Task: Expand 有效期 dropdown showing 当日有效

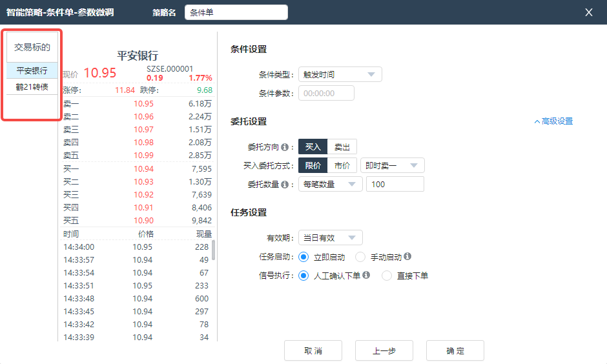Action: [330, 238]
